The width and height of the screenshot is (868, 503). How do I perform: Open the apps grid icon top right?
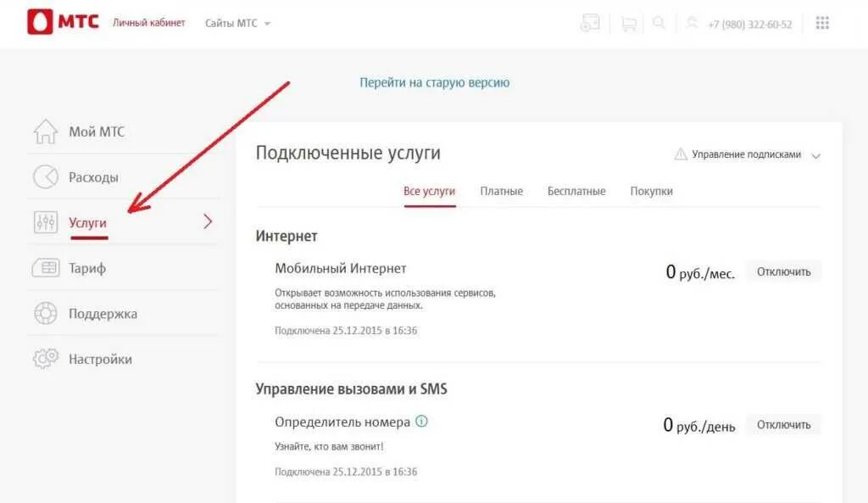821,23
